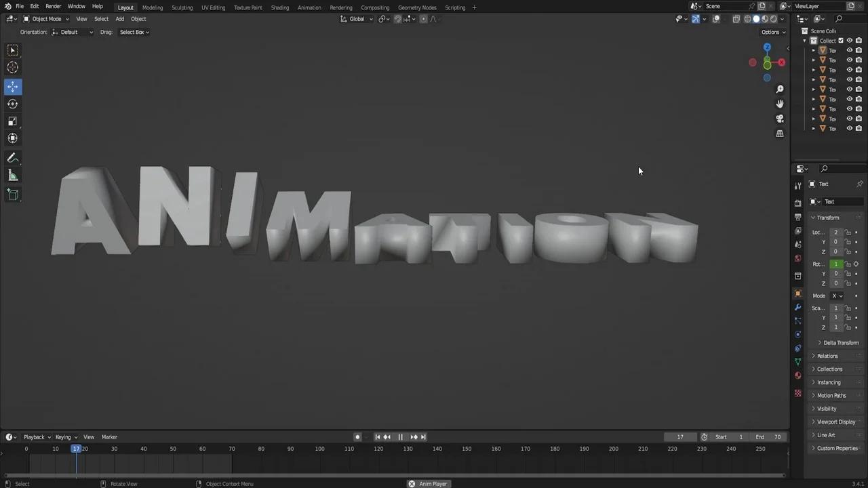Select the Add Cube tool
Screen dimensions: 868x488
click(x=12, y=195)
